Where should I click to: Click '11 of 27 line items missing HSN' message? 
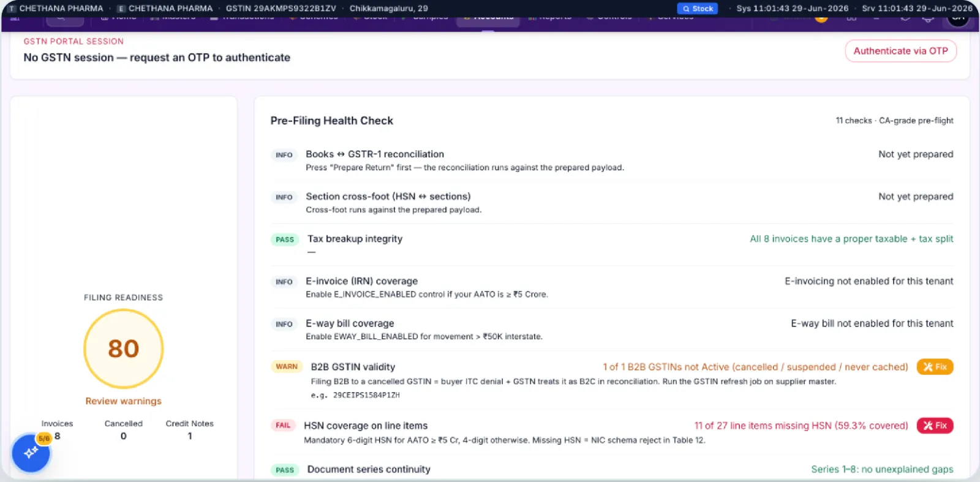[801, 426]
